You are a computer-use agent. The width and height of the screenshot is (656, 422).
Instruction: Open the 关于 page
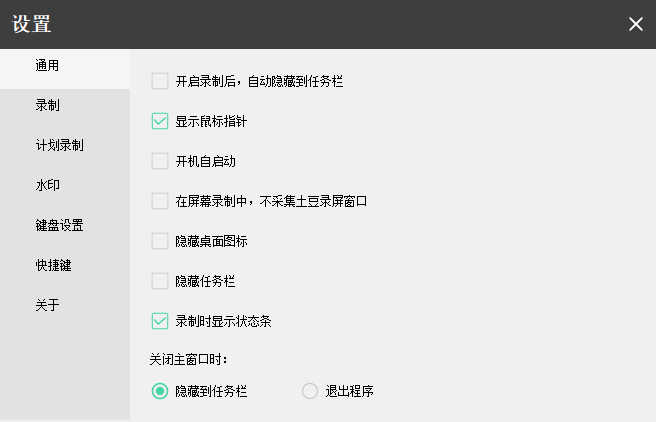48,305
